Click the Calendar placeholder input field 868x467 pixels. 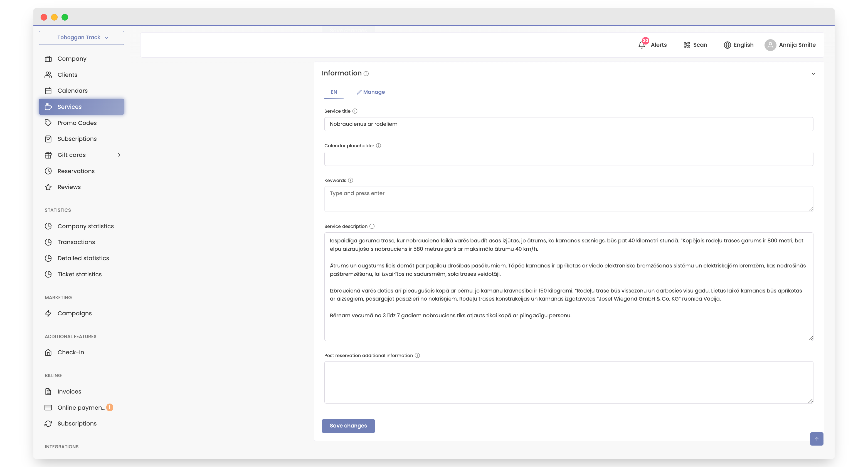coord(568,159)
